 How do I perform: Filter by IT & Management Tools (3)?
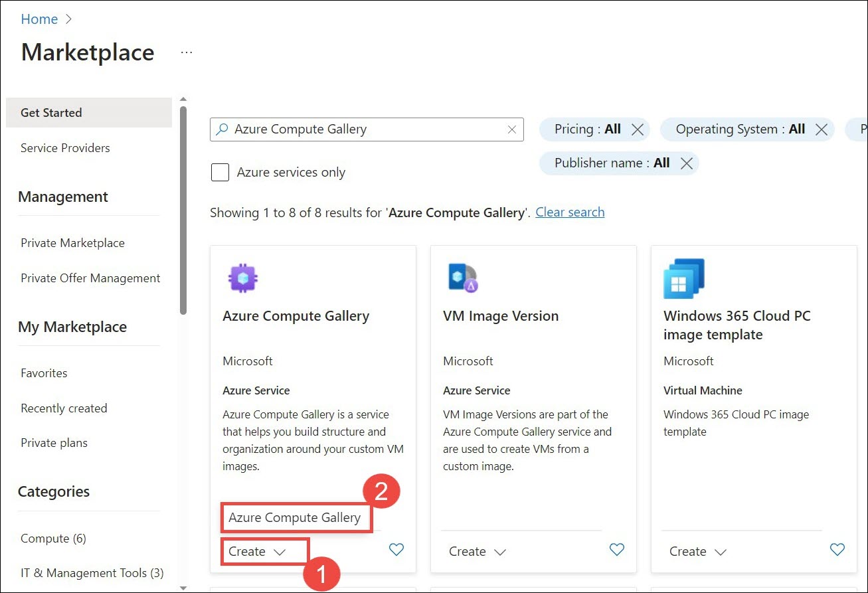(92, 573)
